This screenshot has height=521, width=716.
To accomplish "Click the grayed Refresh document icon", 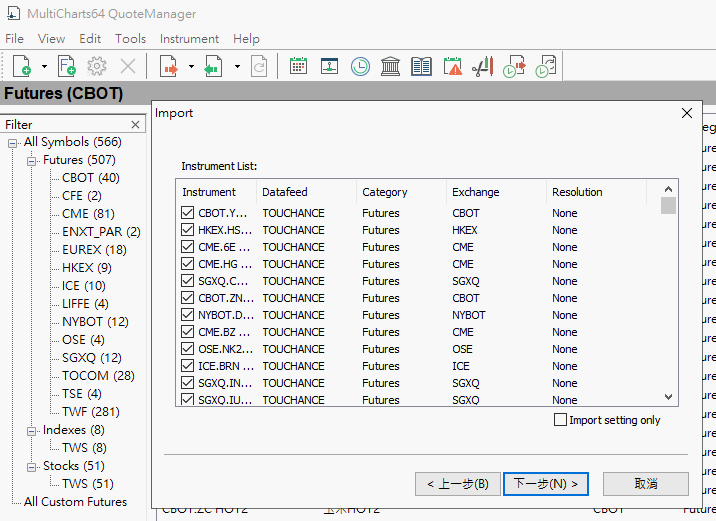I will click(259, 67).
